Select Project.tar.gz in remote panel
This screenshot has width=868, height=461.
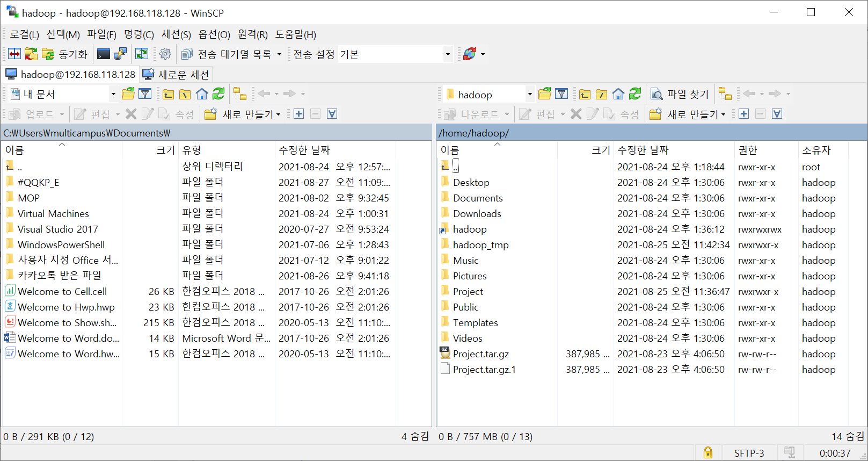point(481,354)
